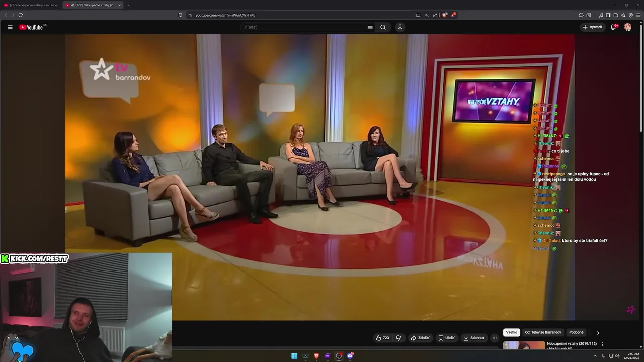
Task: Open Brave Leo AI sparkle icon
Action: click(623, 15)
